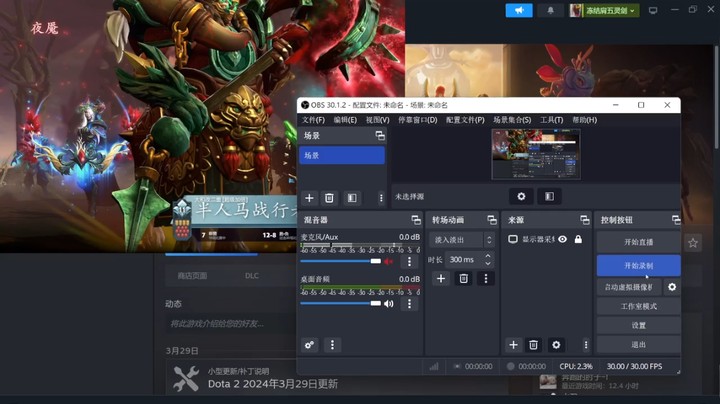Mute the Desktop Audio speaker icon
This screenshot has width=720, height=404.
(389, 303)
